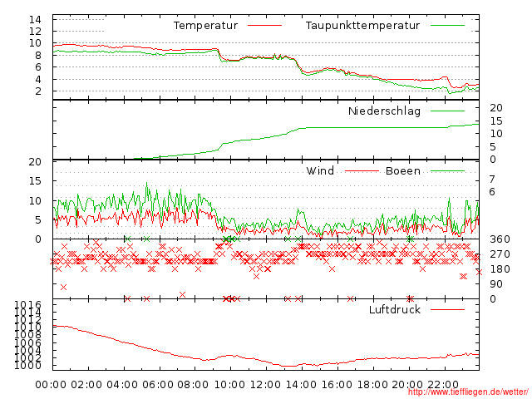Select the Wind legend label
532x399 pixels.
pos(320,170)
